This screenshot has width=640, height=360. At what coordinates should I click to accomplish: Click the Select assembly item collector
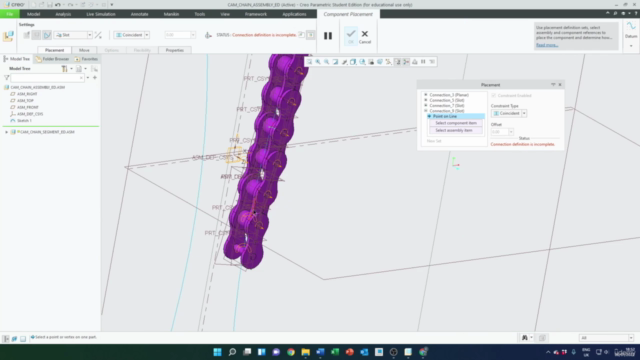(x=456, y=130)
